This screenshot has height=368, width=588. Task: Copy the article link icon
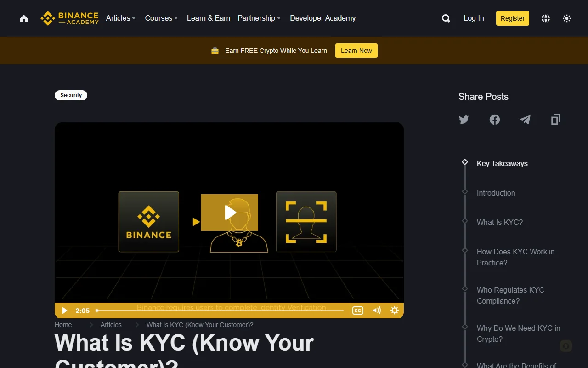pos(556,120)
